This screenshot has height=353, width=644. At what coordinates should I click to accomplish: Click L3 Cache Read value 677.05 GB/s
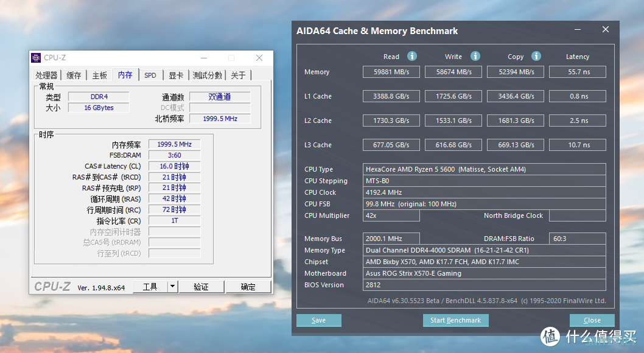(391, 145)
